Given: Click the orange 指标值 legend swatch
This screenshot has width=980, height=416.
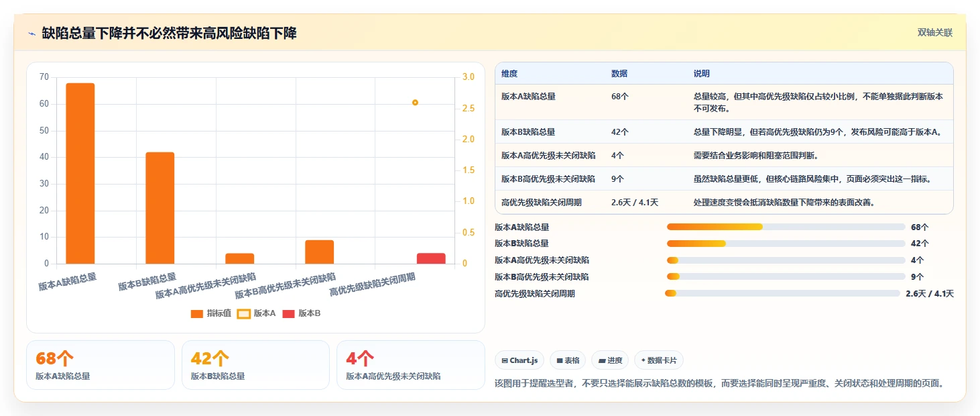Looking at the screenshot, I should (196, 313).
